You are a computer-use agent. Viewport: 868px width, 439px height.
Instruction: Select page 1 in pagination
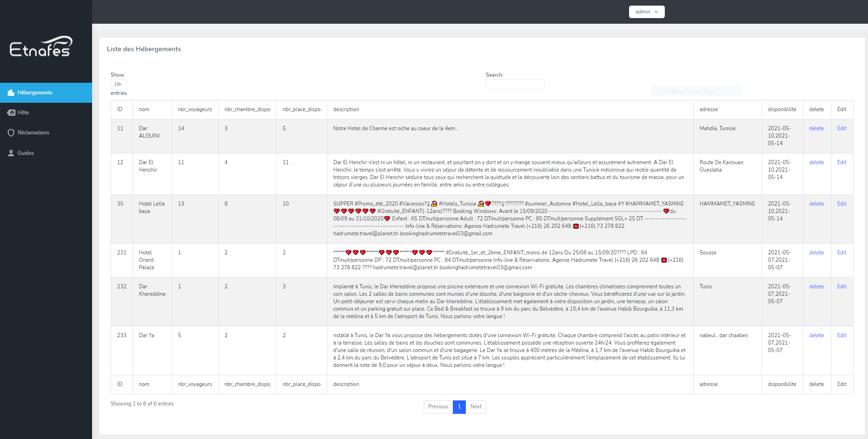point(459,406)
